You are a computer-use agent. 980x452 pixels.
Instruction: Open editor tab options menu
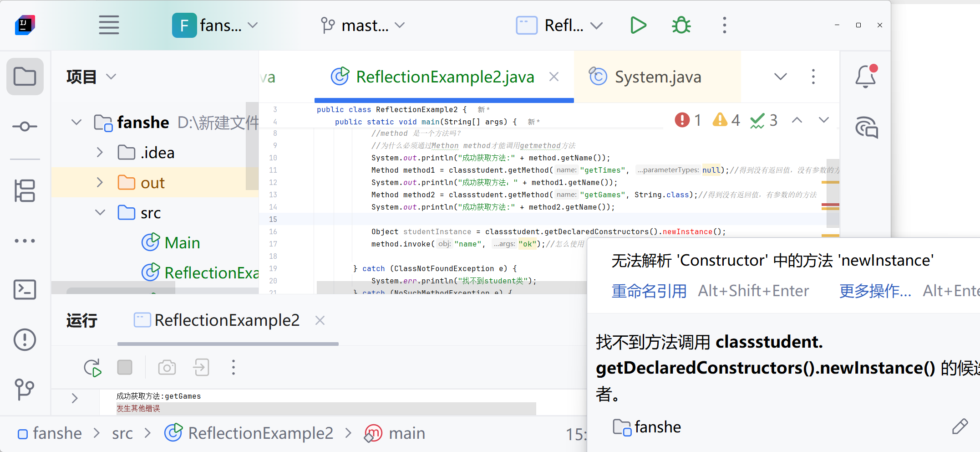pyautogui.click(x=813, y=77)
